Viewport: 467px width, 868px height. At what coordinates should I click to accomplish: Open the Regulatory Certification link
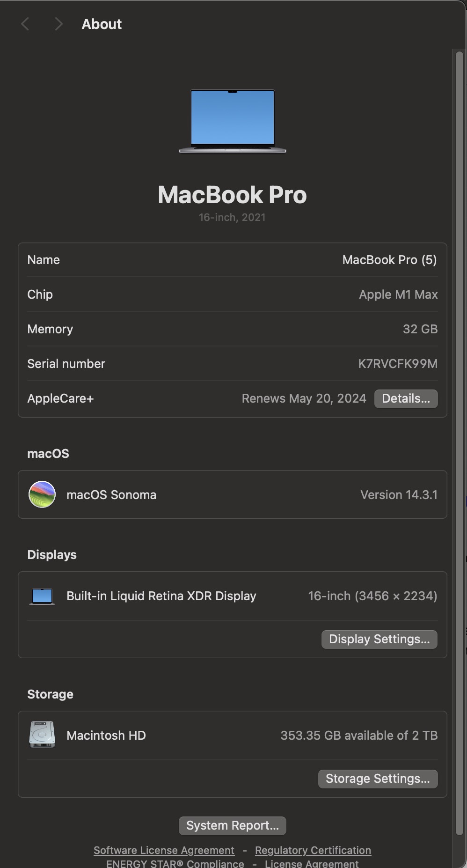pyautogui.click(x=313, y=850)
